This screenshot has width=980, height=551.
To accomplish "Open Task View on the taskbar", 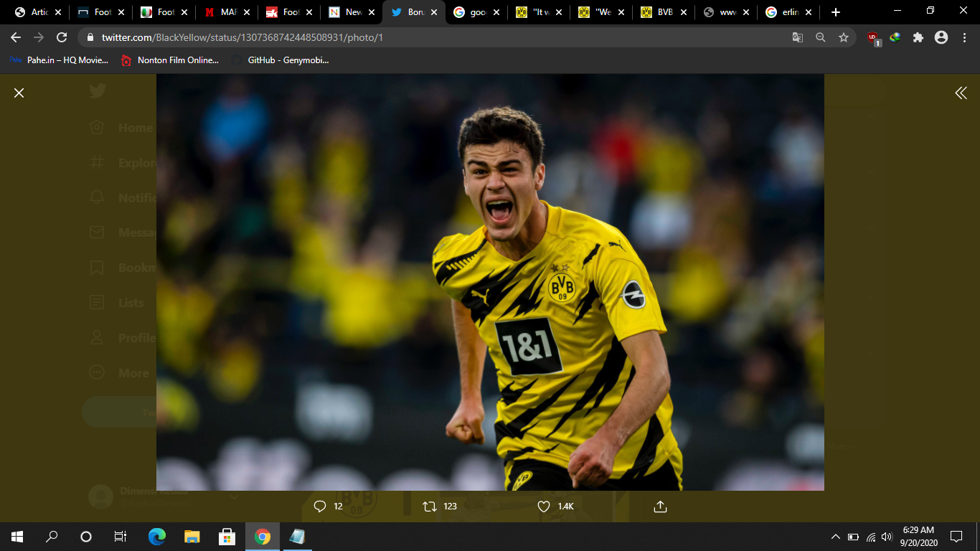I will pos(121,536).
